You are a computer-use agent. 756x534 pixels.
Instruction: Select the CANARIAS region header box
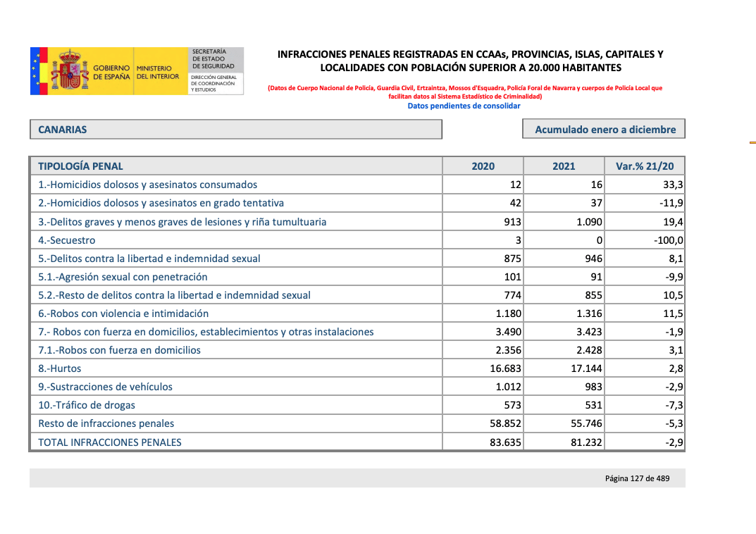(236, 129)
